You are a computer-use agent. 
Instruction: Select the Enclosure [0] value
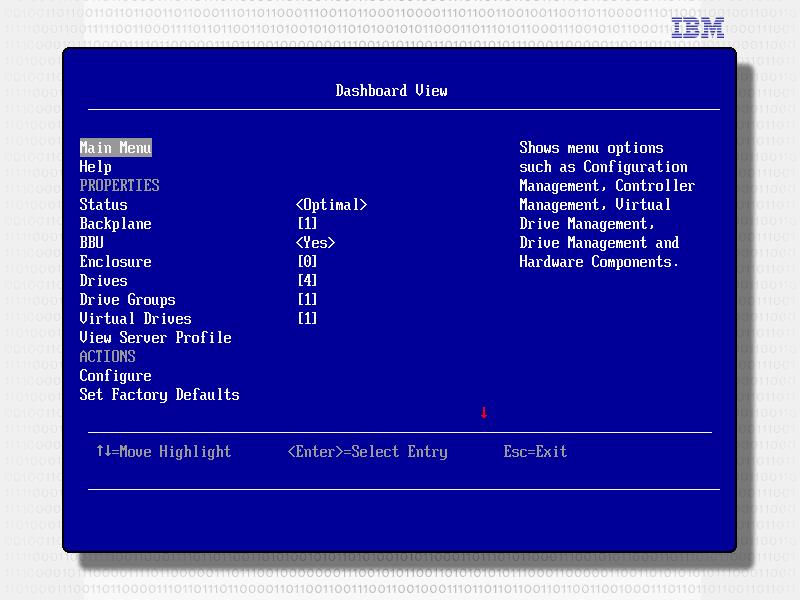[x=307, y=262]
